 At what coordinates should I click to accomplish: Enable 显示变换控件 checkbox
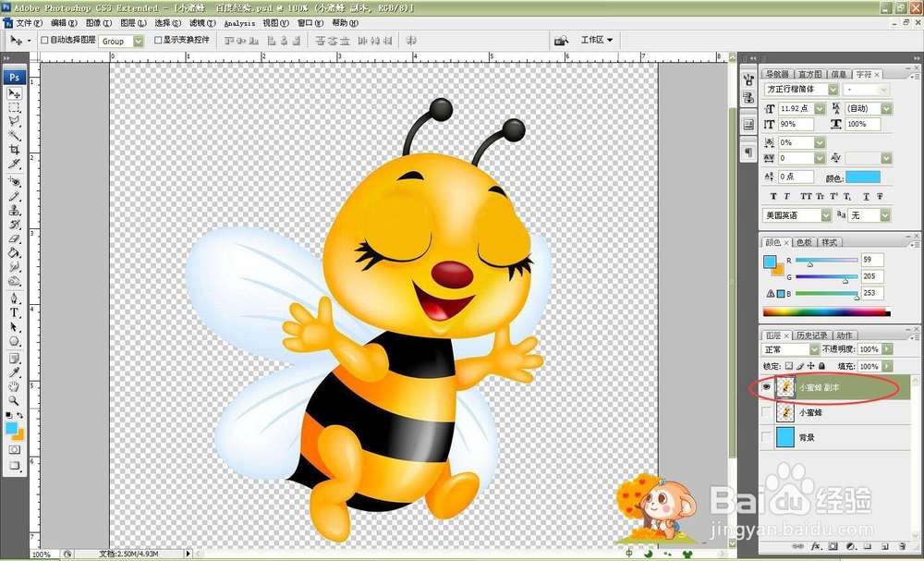(158, 40)
